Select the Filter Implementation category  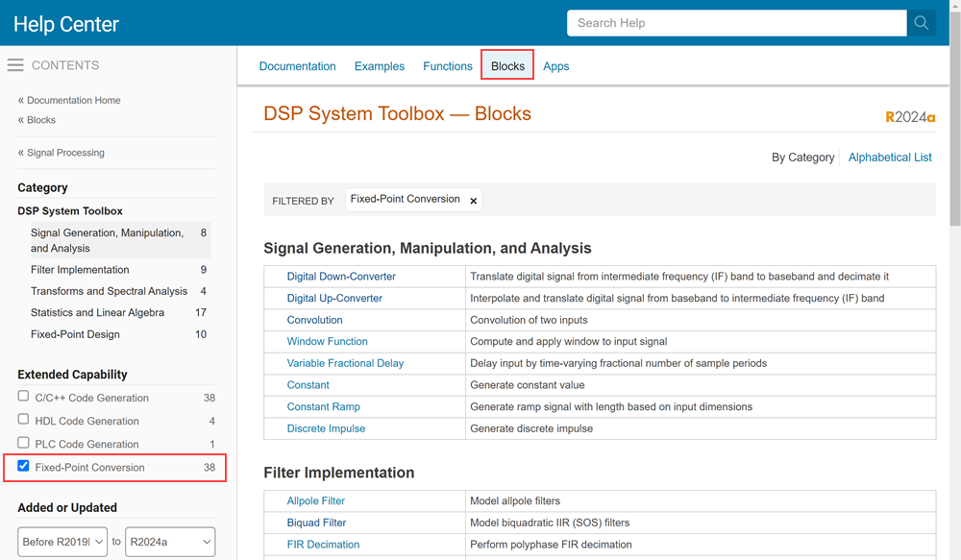80,270
